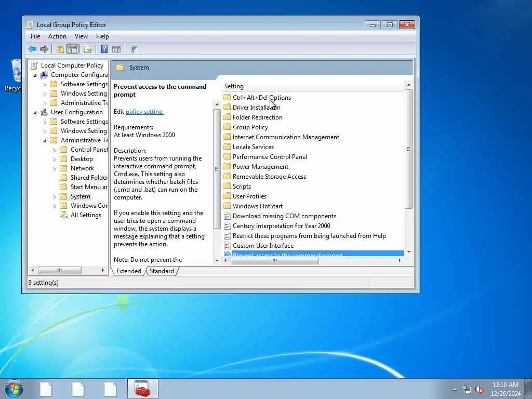Collapse the User Configuration node
This screenshot has width=532, height=399.
35,113
